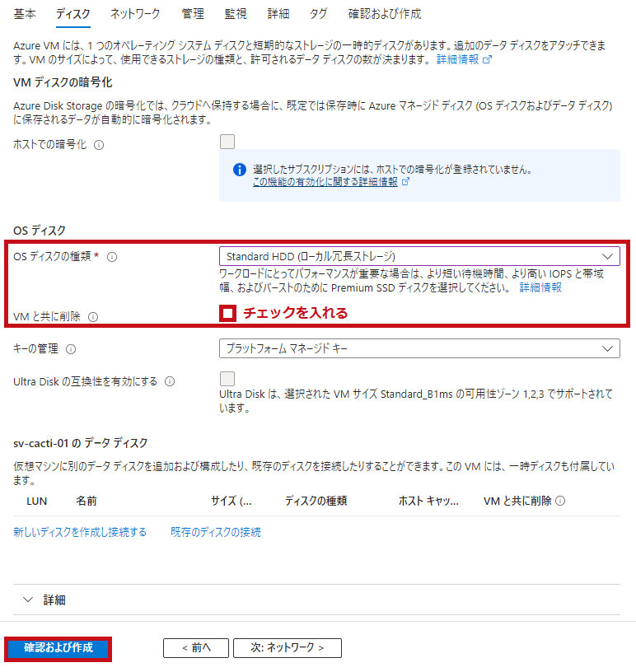Check the OS disk VM と共に削除 checkbox
The width and height of the screenshot is (636, 672).
click(x=227, y=313)
